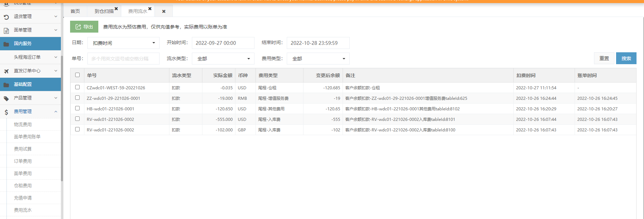Image resolution: width=644 pixels, height=219 pixels.
Task: Expand the 头程海运订单 submenu arrow
Action: click(56, 57)
